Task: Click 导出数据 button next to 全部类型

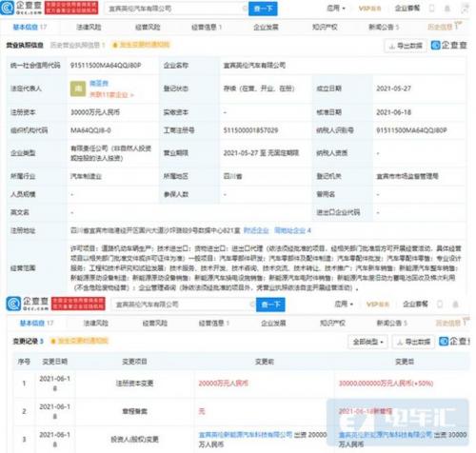Action: (414, 342)
